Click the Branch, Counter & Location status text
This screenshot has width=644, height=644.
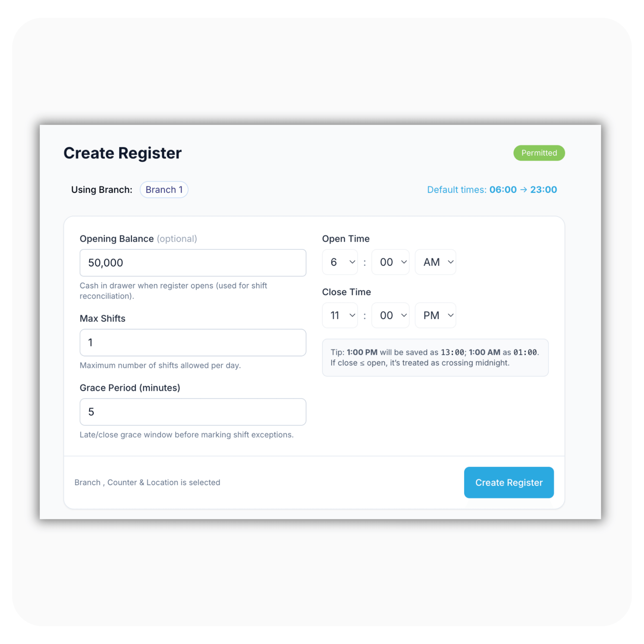(147, 482)
